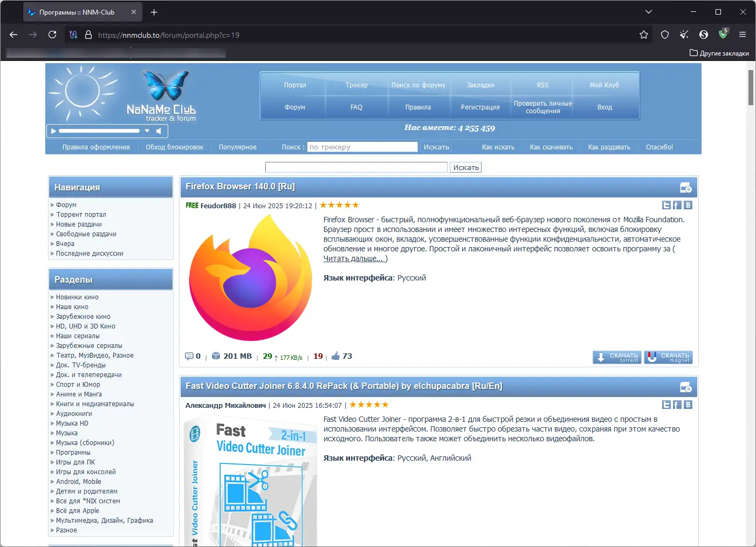
Task: Open author Feudor888 profile link
Action: pyautogui.click(x=218, y=206)
